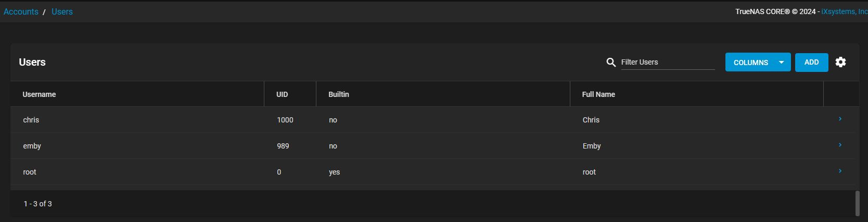Screen dimensions: 868x222
Task: Open the Accounts breadcrumb link
Action: pos(21,11)
